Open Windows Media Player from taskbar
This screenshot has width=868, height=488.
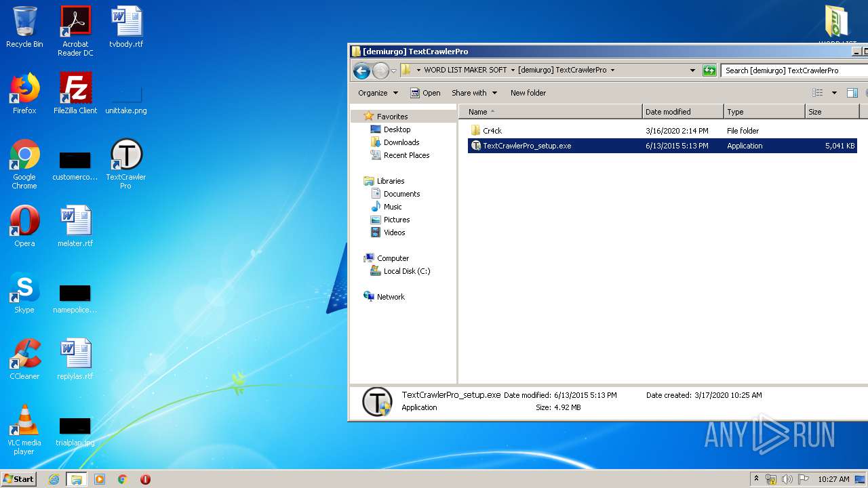[x=100, y=479]
